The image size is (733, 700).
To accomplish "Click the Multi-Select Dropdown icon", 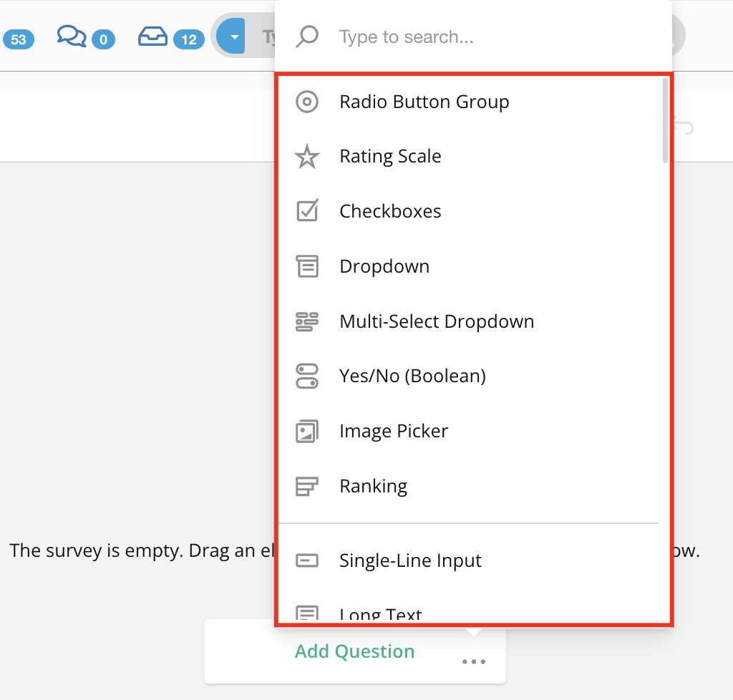I will point(307,321).
